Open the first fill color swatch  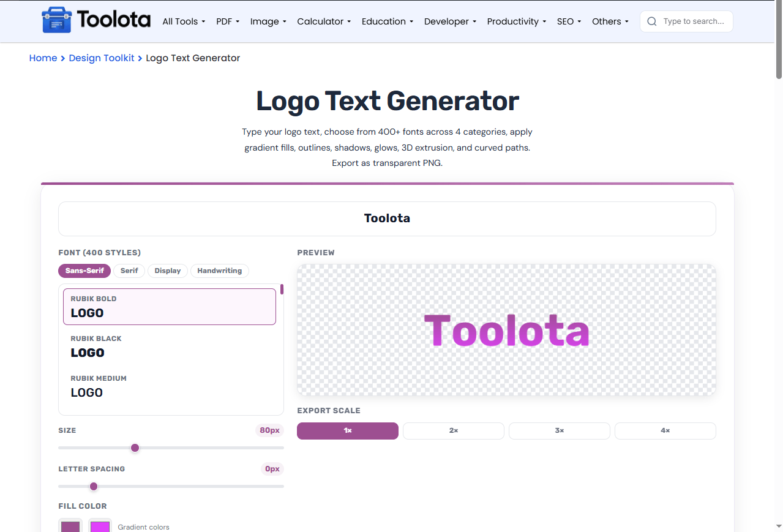click(70, 526)
